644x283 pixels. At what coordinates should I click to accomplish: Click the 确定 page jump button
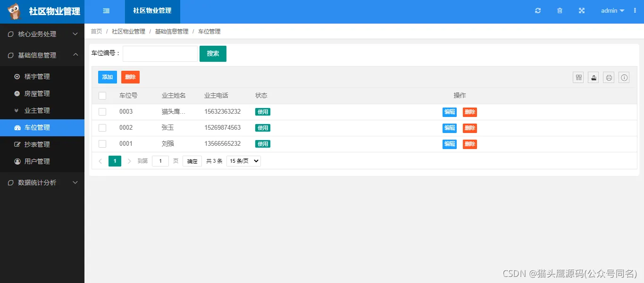(192, 161)
